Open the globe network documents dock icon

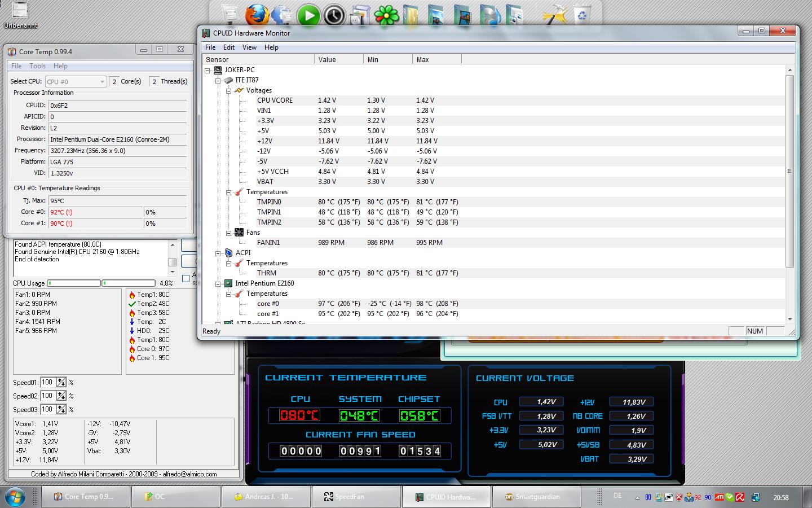[282, 15]
